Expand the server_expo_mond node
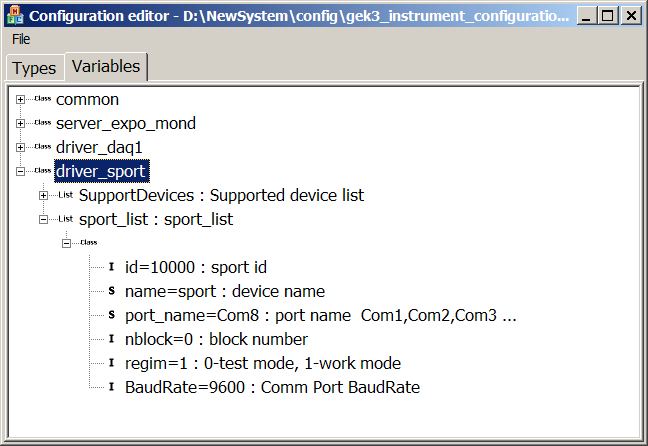648x446 pixels. pos(21,124)
